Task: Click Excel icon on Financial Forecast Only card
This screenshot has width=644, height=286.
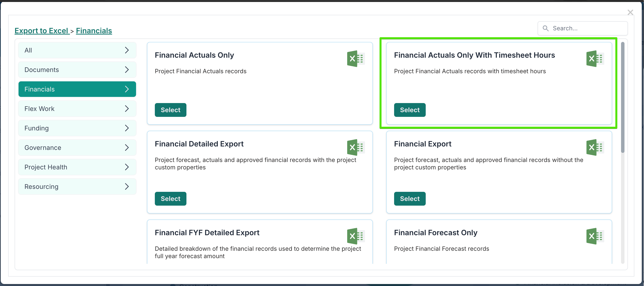Action: pos(595,236)
